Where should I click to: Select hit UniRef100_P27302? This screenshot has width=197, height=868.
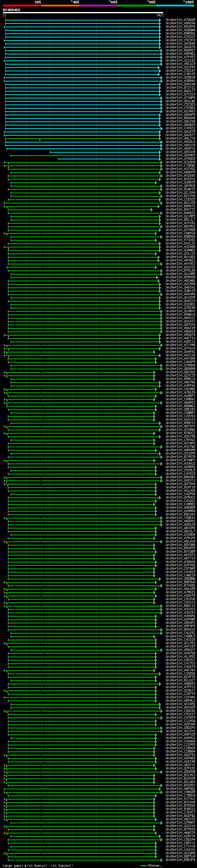[180, 799]
